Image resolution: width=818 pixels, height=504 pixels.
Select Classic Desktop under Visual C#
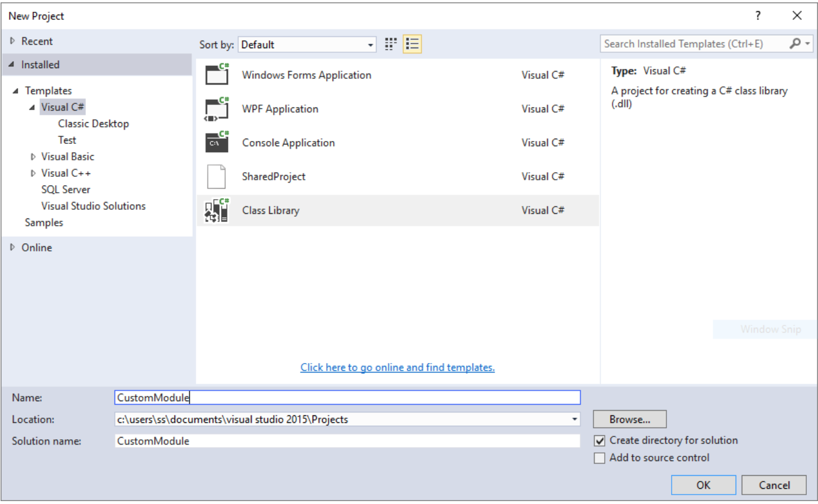(93, 124)
